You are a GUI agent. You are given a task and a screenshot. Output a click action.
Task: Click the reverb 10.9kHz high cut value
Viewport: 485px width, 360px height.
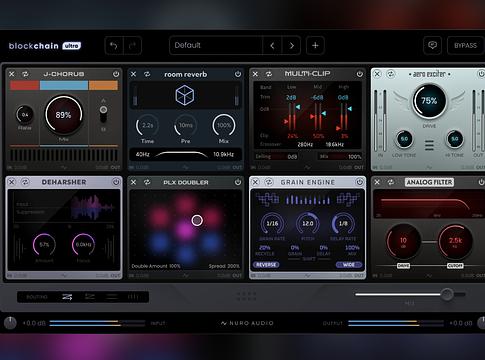[x=223, y=155]
